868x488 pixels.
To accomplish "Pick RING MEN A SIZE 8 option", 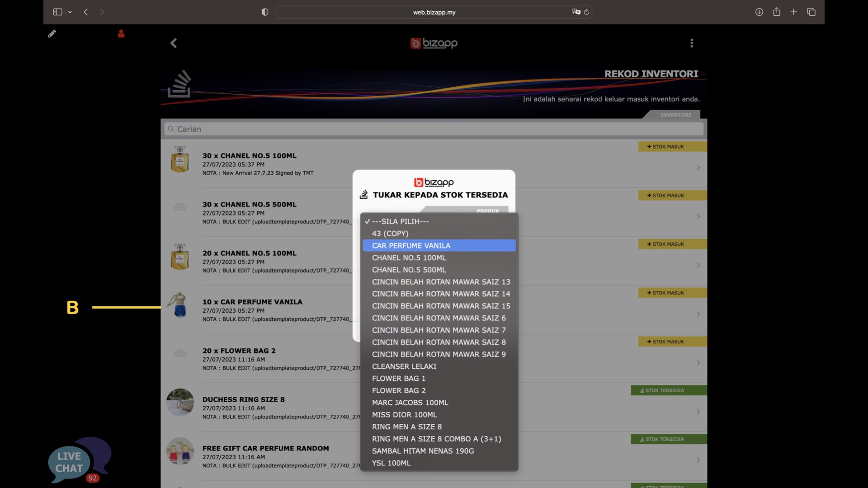I will [x=439, y=427].
